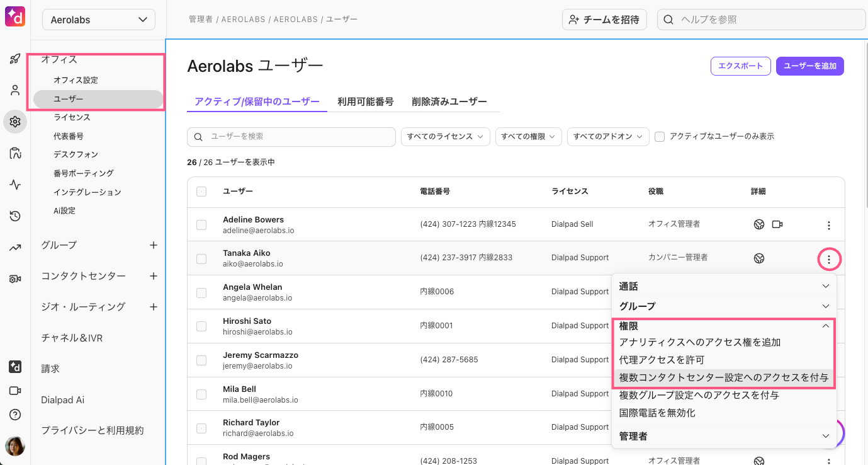The height and width of the screenshot is (465, 868).
Task: Click the pulse activity icon in left rail
Action: tap(15, 185)
